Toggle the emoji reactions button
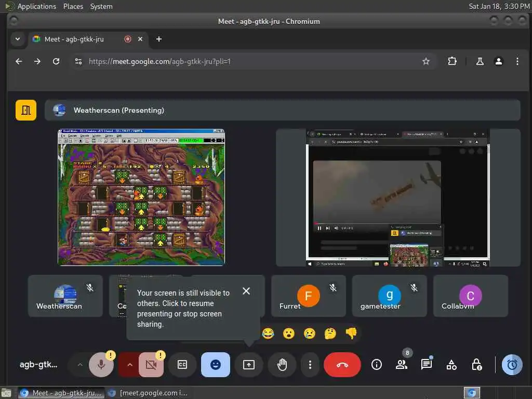The width and height of the screenshot is (532, 399). (216, 365)
